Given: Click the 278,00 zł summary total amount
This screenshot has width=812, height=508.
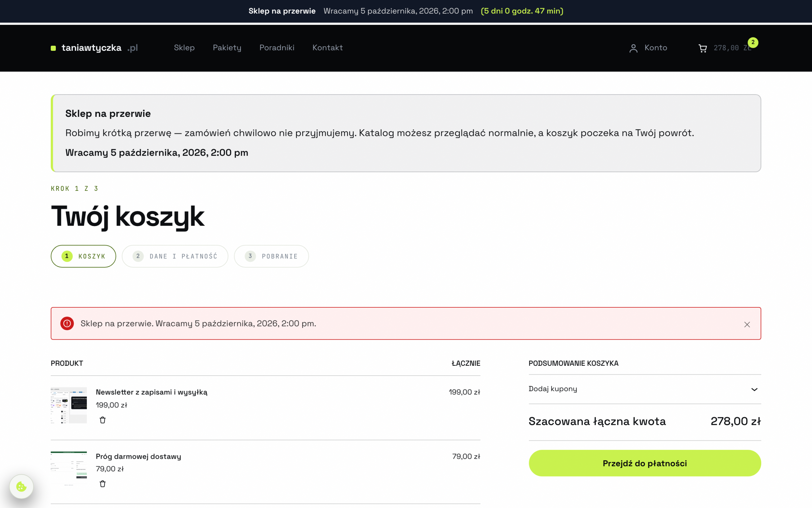Looking at the screenshot, I should pos(736,421).
